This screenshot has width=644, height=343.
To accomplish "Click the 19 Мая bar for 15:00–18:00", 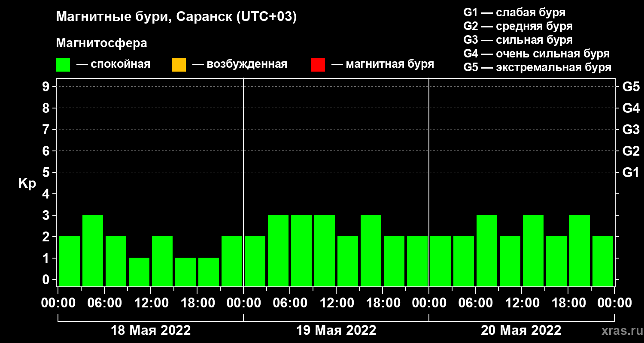I will click(371, 250).
